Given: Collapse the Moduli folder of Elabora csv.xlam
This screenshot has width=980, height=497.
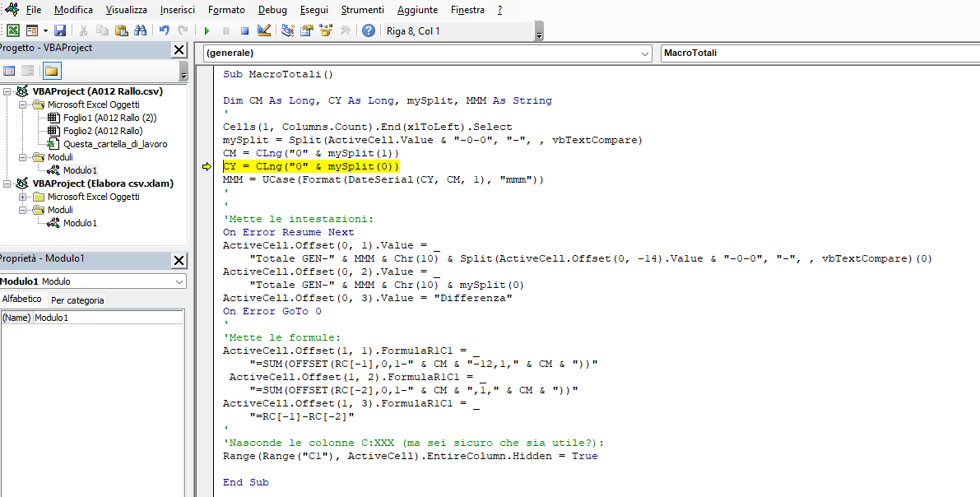Looking at the screenshot, I should pyautogui.click(x=22, y=210).
